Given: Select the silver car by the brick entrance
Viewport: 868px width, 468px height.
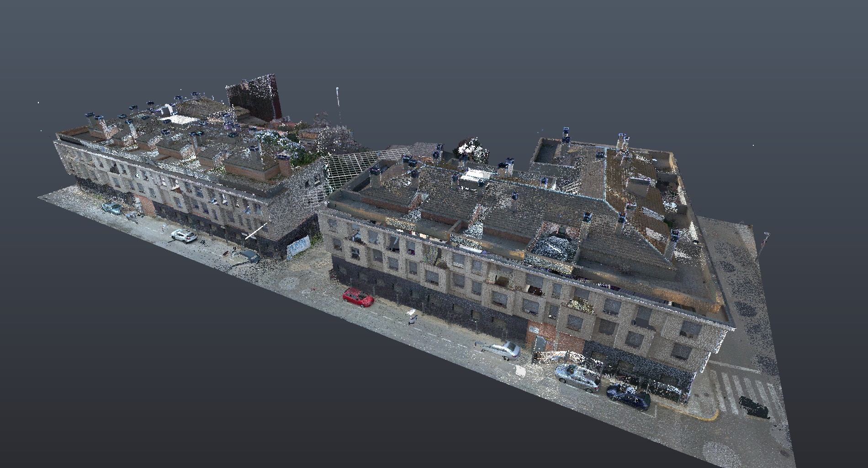Looking at the screenshot, I should (502, 350).
